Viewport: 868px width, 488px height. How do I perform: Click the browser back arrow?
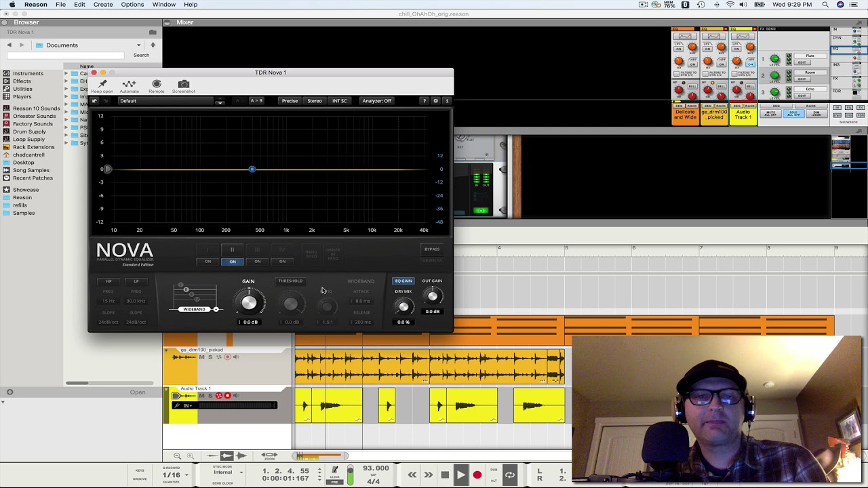(x=9, y=45)
